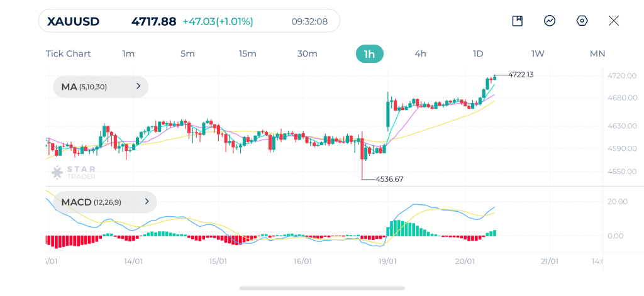Switch to the Tick Chart view
The image size is (644, 296).
[68, 54]
